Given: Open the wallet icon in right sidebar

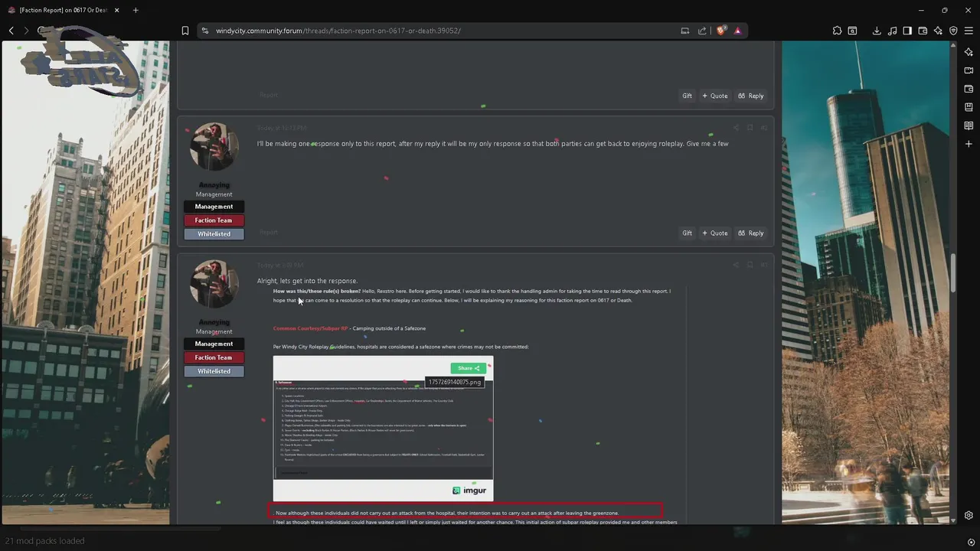Looking at the screenshot, I should click(x=969, y=89).
